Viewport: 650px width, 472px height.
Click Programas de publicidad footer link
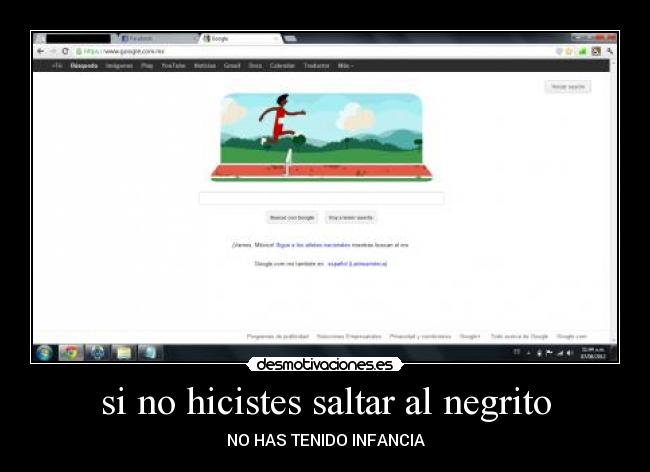tap(278, 336)
